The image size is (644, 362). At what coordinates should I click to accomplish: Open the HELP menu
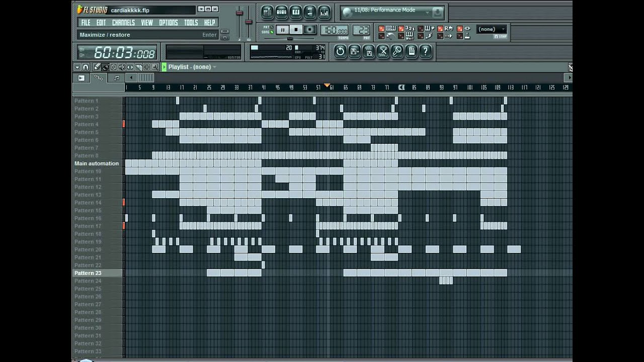210,23
